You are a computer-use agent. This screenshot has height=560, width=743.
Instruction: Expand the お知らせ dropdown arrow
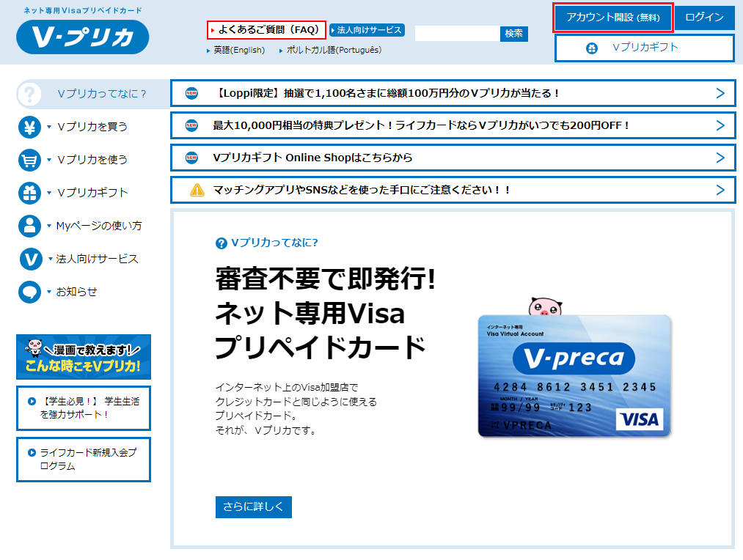(x=49, y=292)
